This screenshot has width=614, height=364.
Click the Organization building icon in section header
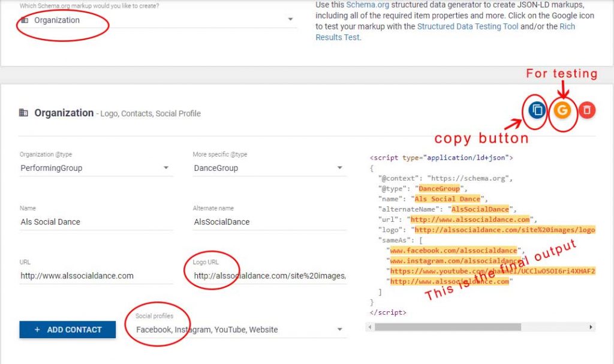pyautogui.click(x=24, y=113)
